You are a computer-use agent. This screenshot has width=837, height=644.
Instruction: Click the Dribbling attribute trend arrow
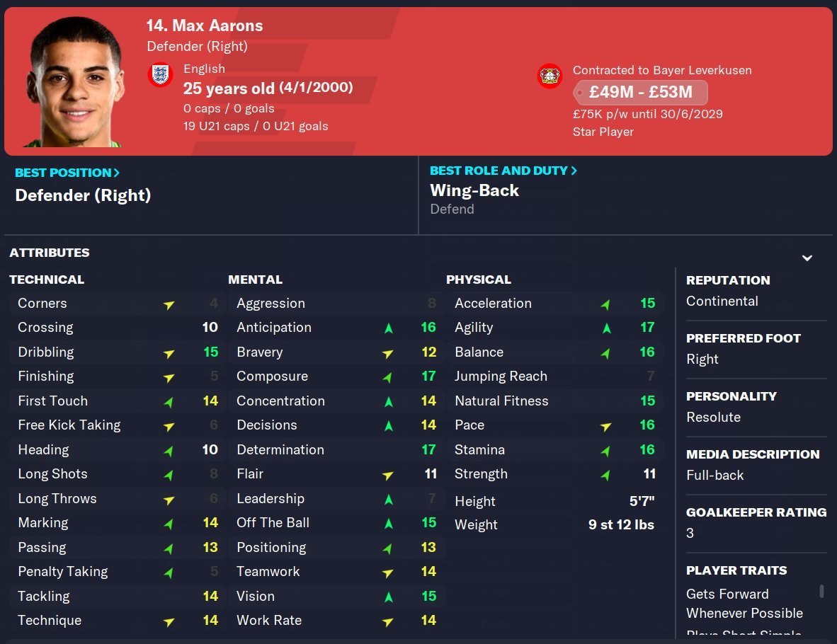tap(169, 352)
